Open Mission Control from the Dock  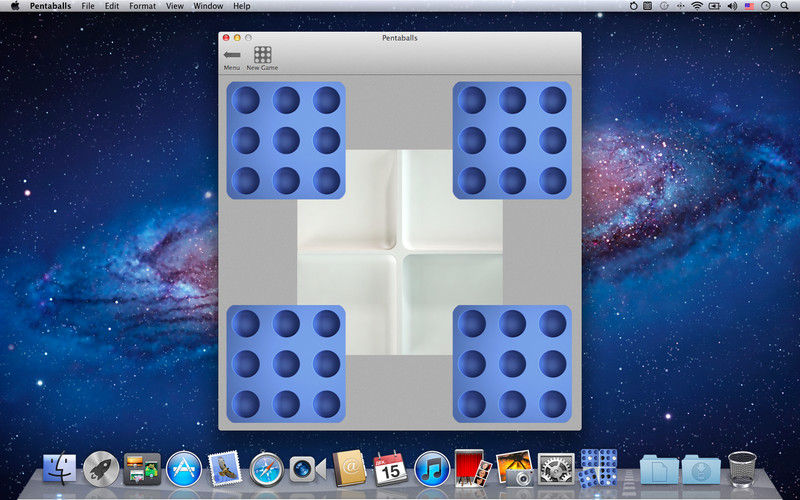pos(142,469)
